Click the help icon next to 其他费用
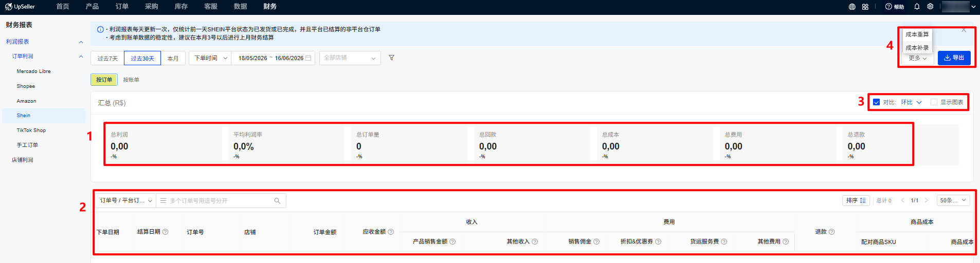The height and width of the screenshot is (263, 980). 786,241
